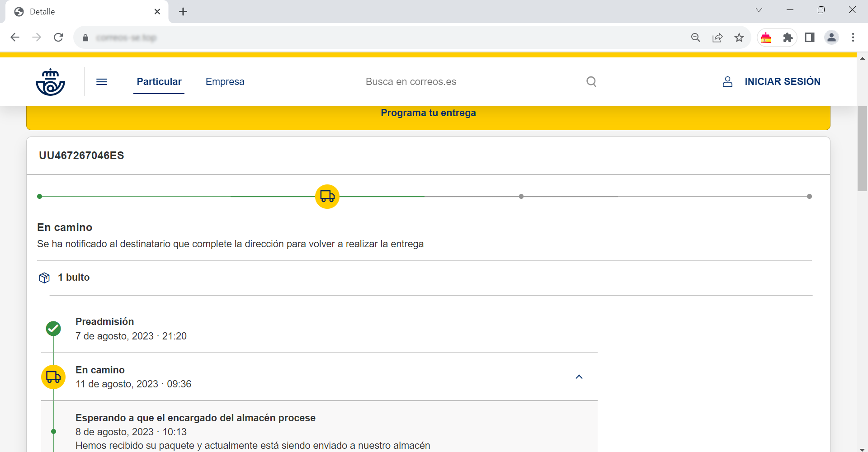Open the Chrome profile avatar
The height and width of the screenshot is (452, 868).
tap(831, 38)
